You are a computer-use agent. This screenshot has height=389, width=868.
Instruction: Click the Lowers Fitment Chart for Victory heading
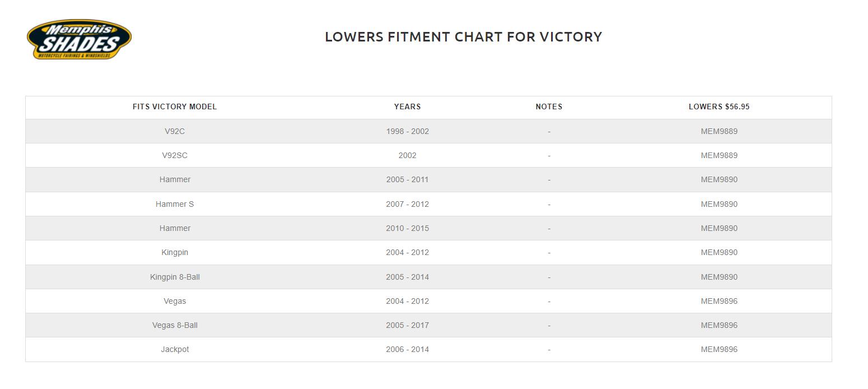pyautogui.click(x=463, y=37)
